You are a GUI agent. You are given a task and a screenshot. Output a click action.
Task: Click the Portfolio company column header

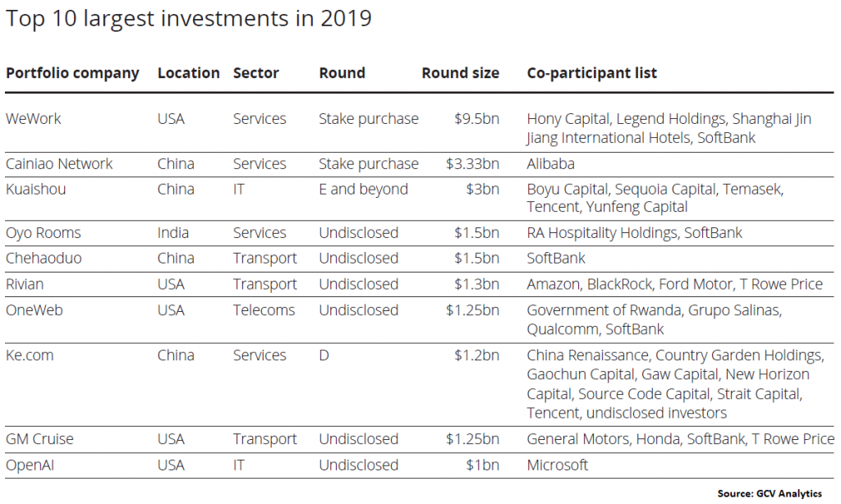click(x=72, y=73)
